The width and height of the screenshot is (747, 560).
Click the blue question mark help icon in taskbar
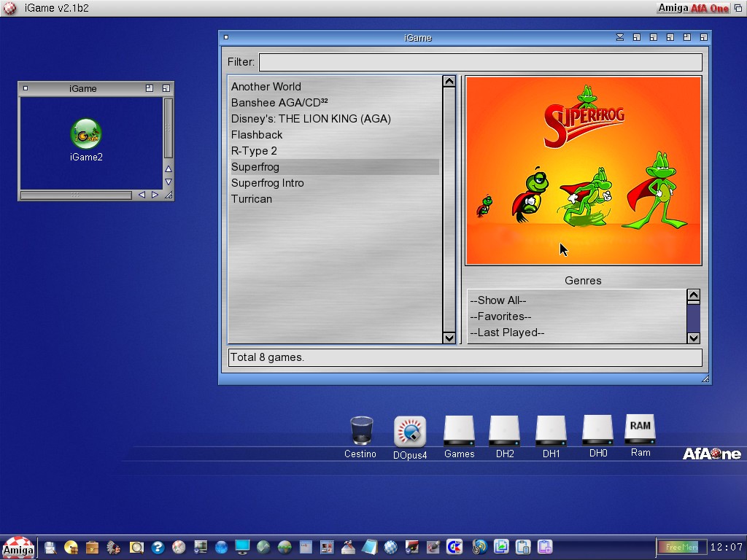click(x=158, y=547)
